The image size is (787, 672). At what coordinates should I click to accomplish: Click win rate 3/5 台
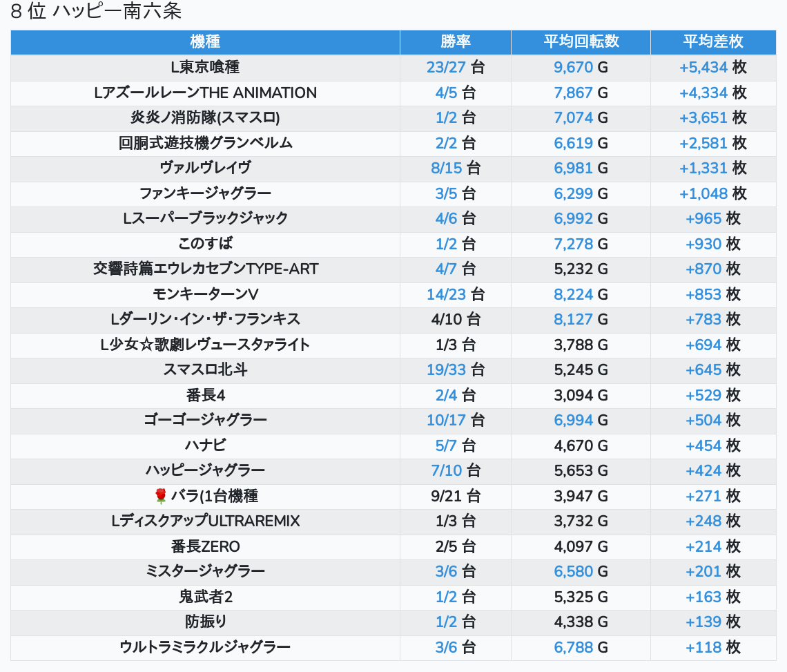(x=456, y=194)
